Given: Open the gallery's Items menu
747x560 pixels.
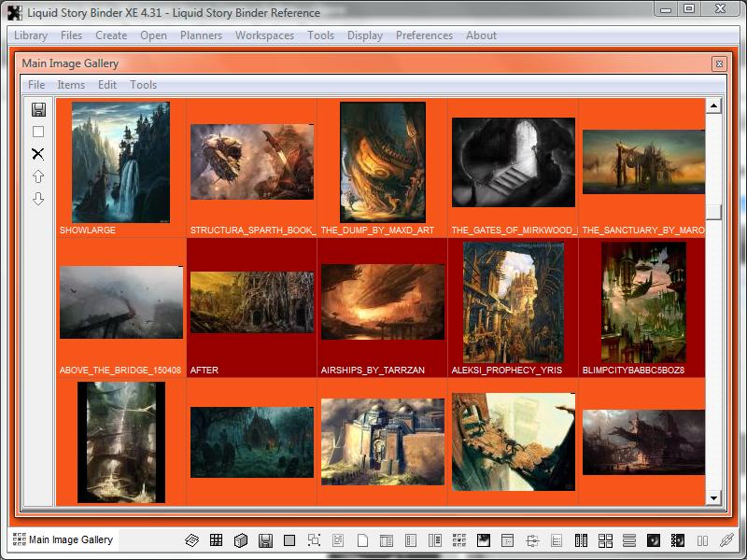Looking at the screenshot, I should click(x=71, y=85).
